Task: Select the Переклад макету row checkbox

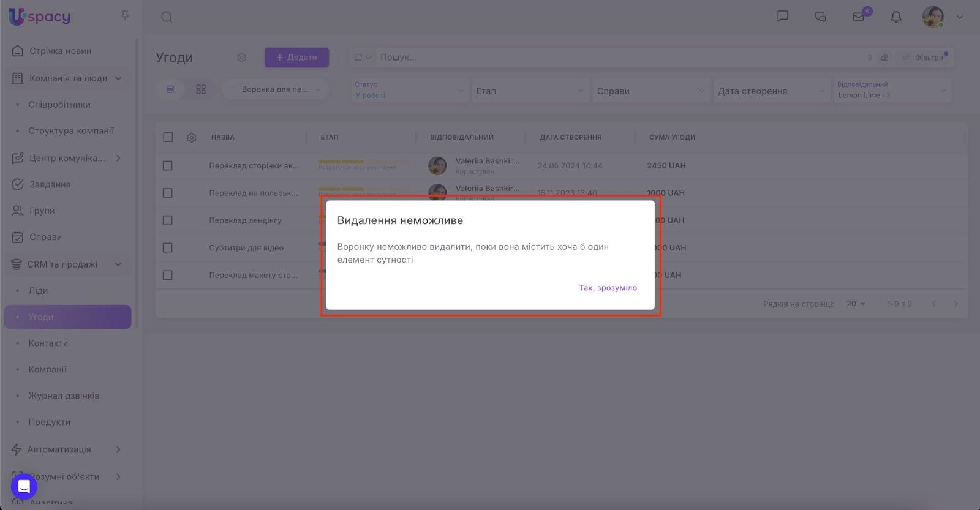Action: pos(168,276)
